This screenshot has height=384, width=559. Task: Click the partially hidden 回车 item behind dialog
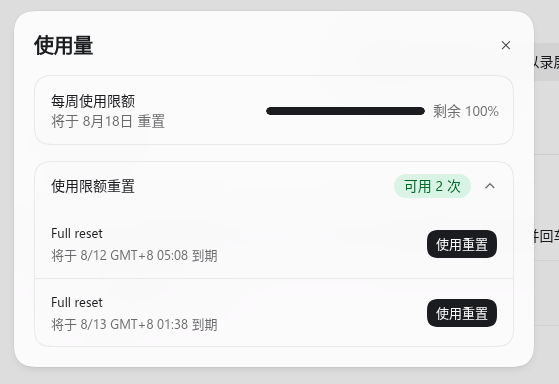(546, 236)
